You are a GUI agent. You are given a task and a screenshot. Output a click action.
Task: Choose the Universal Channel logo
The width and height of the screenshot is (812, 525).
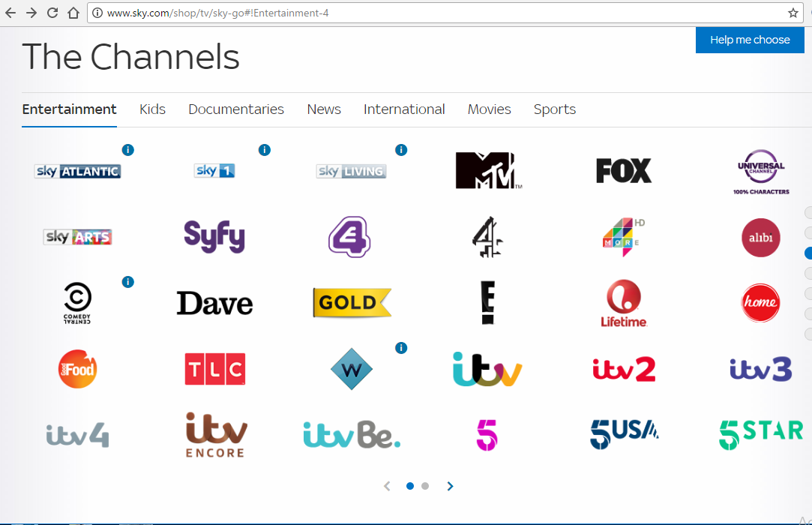(x=761, y=172)
